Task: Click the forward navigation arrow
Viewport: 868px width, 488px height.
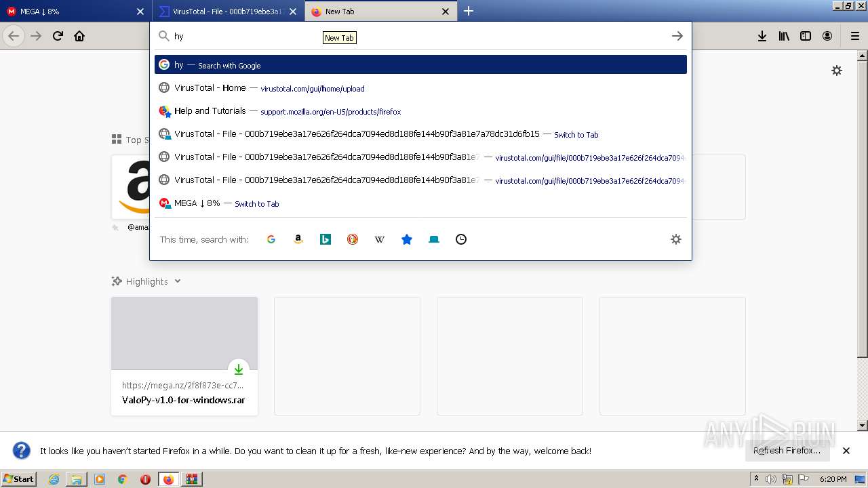Action: (x=36, y=36)
